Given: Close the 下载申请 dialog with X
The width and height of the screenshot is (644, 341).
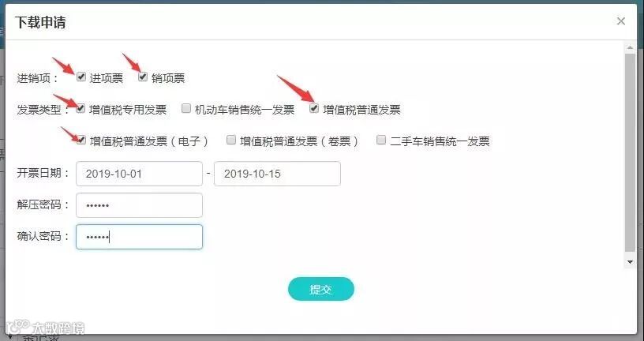Looking at the screenshot, I should (621, 21).
